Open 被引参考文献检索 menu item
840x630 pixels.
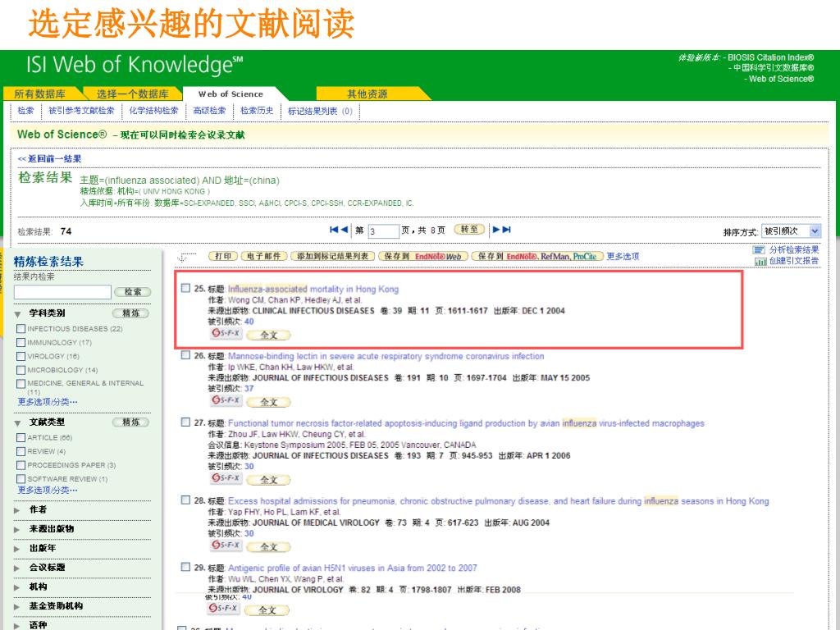81,111
